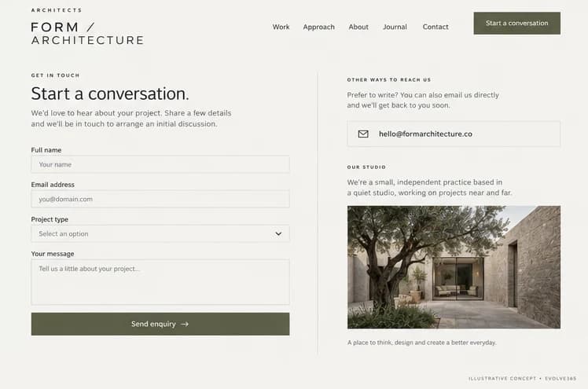Click the header Start a conversation button

coord(516,23)
